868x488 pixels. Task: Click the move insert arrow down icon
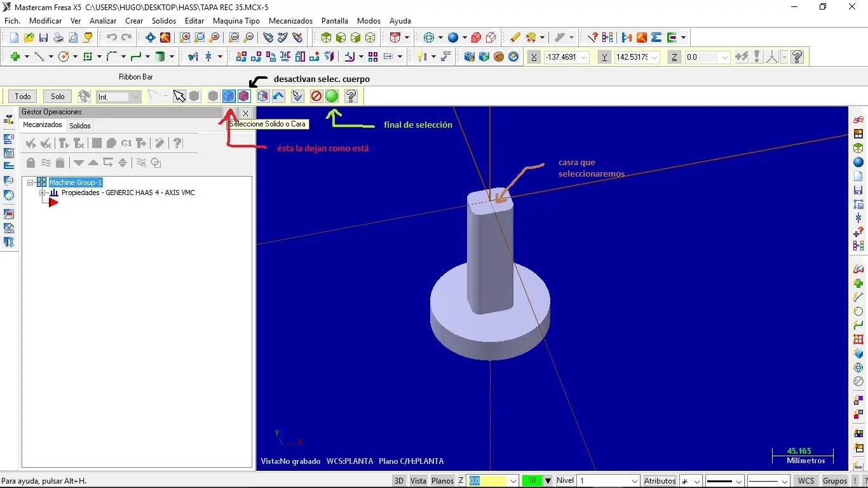coord(79,162)
